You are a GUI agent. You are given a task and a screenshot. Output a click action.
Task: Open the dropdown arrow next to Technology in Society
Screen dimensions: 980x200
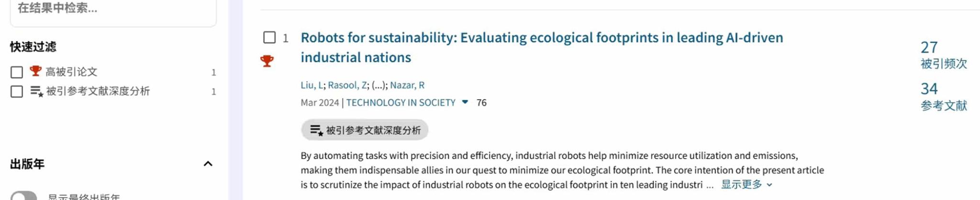coord(465,102)
